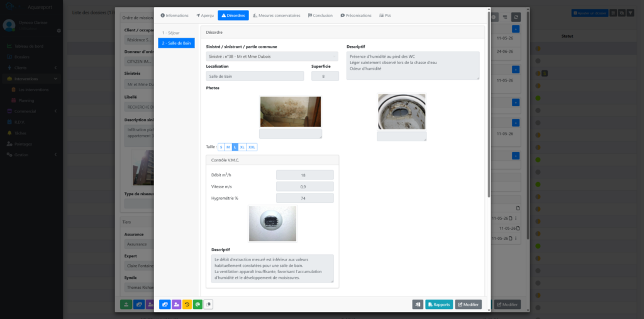The width and height of the screenshot is (644, 319).
Task: Expand the Commercial sidebar menu
Action: pyautogui.click(x=32, y=111)
